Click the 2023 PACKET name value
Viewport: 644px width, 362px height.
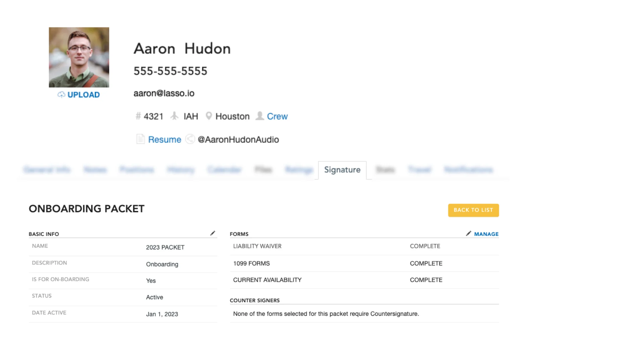click(165, 247)
